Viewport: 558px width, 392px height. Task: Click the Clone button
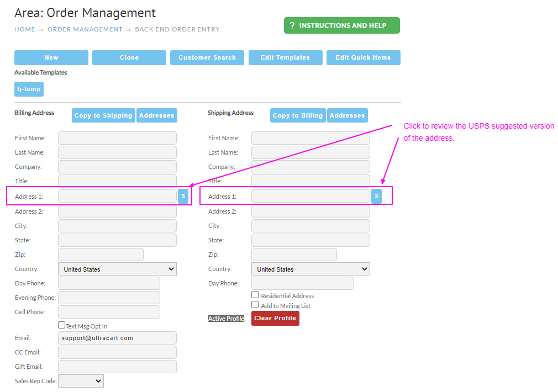click(x=129, y=57)
